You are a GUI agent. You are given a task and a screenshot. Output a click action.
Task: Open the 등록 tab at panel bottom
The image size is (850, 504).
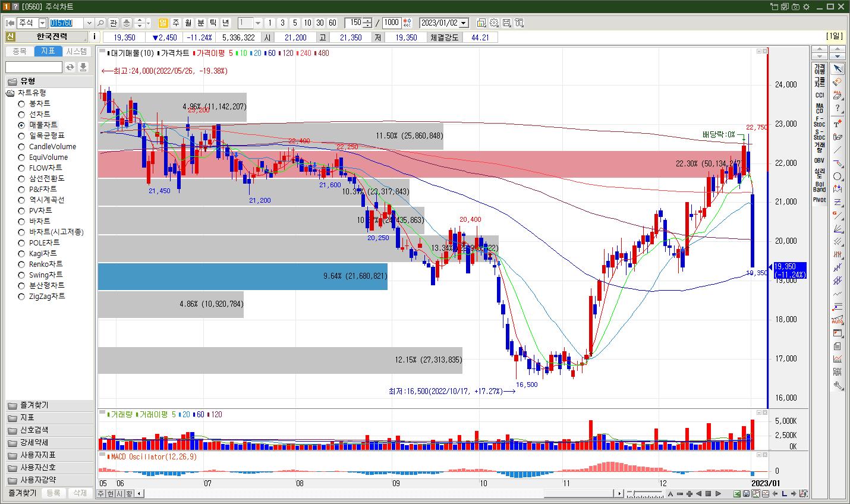(53, 493)
